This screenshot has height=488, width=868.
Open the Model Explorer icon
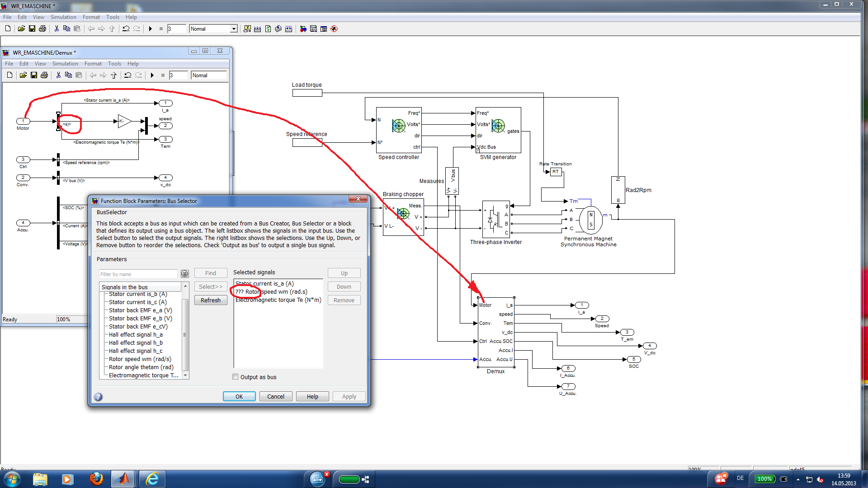point(313,29)
